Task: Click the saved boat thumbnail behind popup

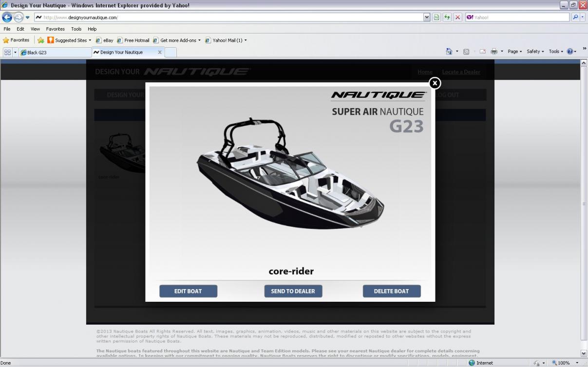Action: [122, 153]
